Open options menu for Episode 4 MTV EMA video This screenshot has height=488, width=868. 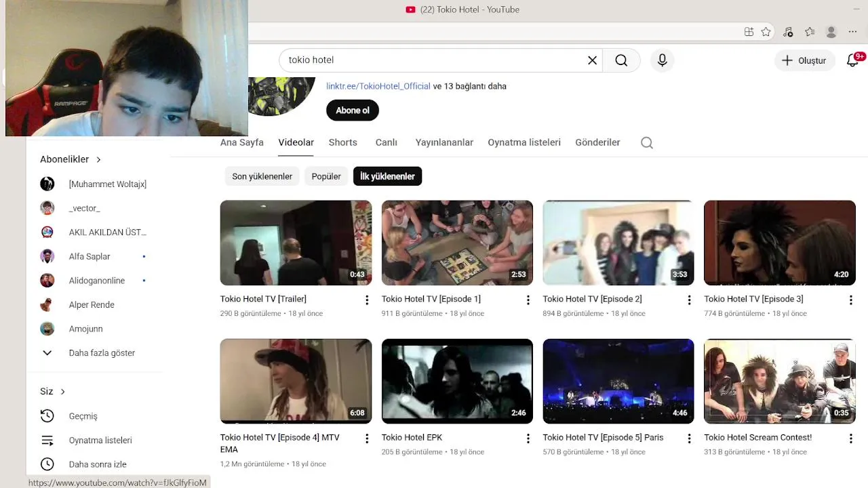(x=367, y=439)
